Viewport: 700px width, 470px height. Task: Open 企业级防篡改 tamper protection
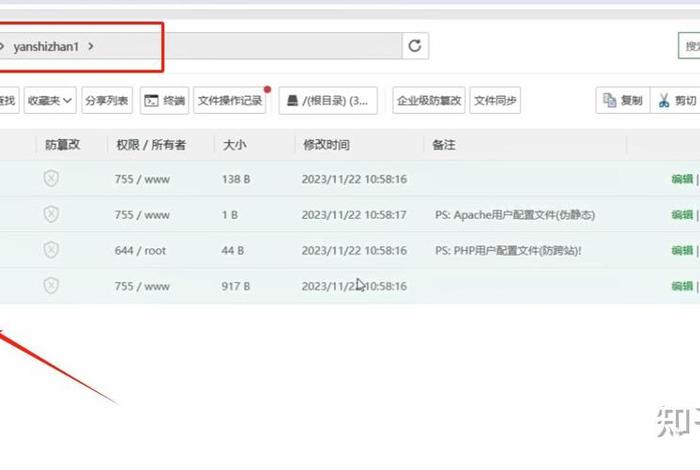coord(429,100)
